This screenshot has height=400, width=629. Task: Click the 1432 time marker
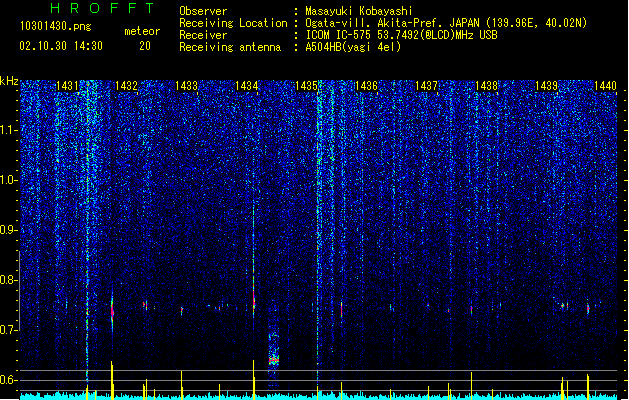pos(126,86)
